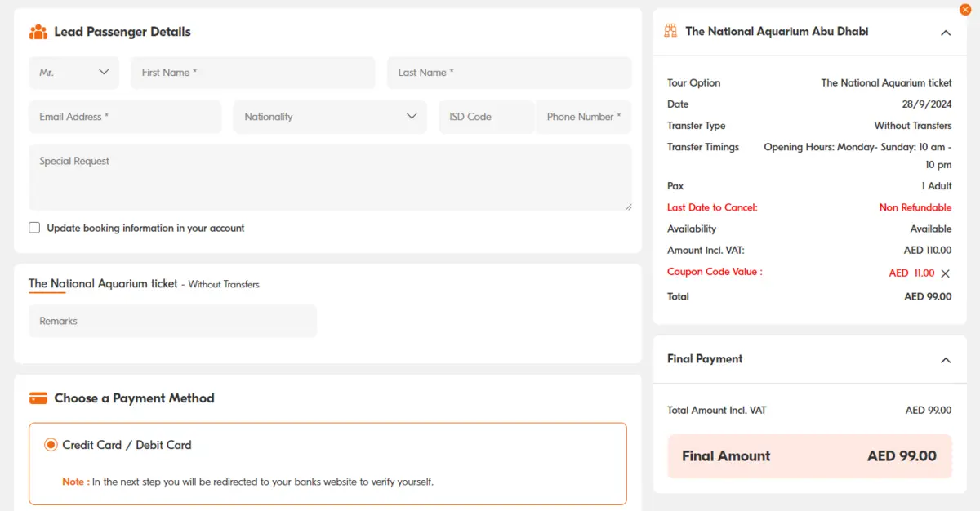Click the bank redirect Note text

tap(248, 482)
